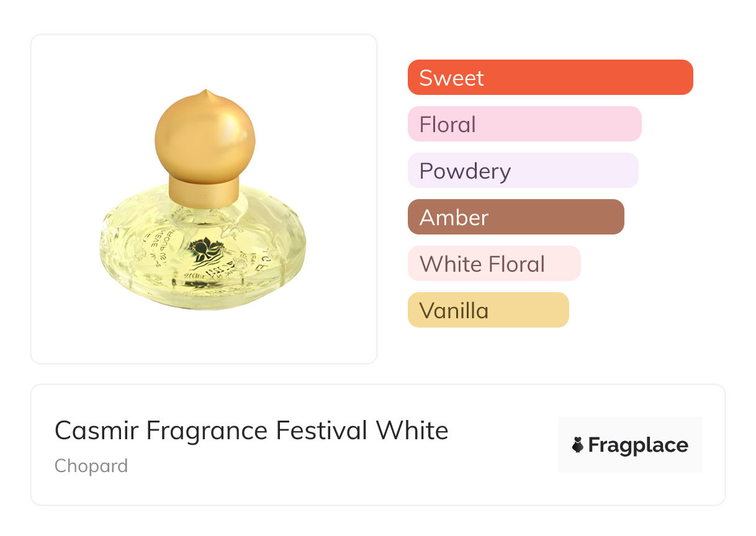Viewport: 756px width, 536px height.
Task: Click the white area beneath the perfume bottle
Action: click(204, 335)
